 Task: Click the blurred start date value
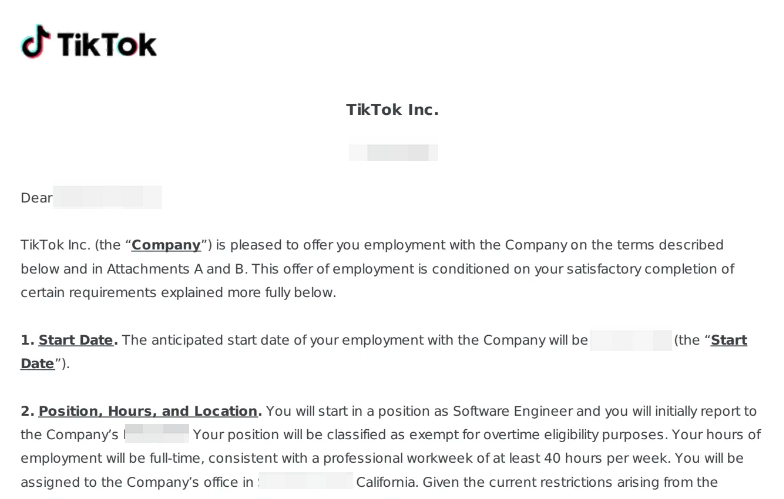[630, 340]
